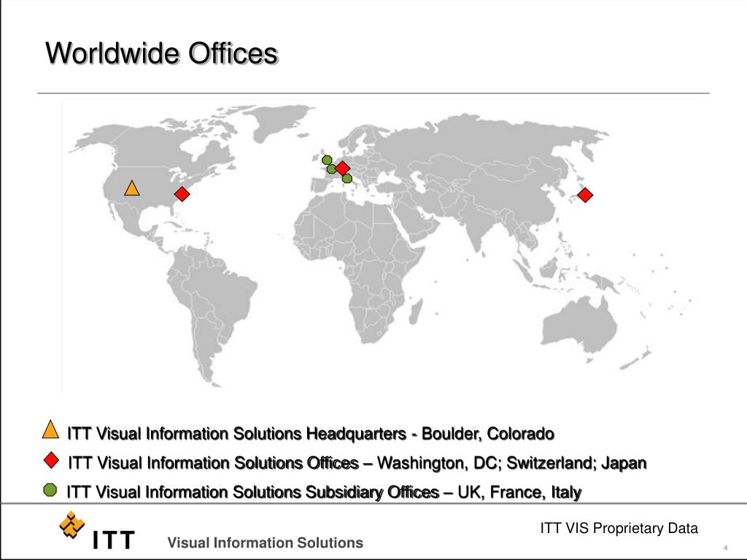Click the red diamond marker on Japan

point(585,195)
